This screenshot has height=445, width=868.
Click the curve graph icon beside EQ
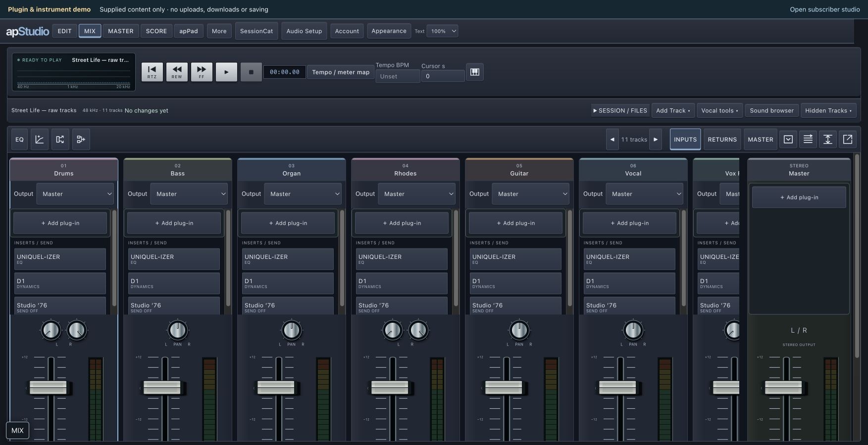point(40,140)
